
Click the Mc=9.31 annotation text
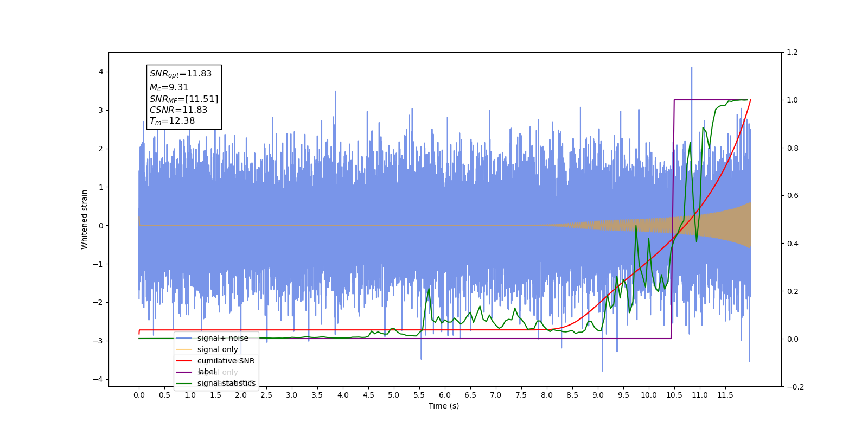(169, 87)
